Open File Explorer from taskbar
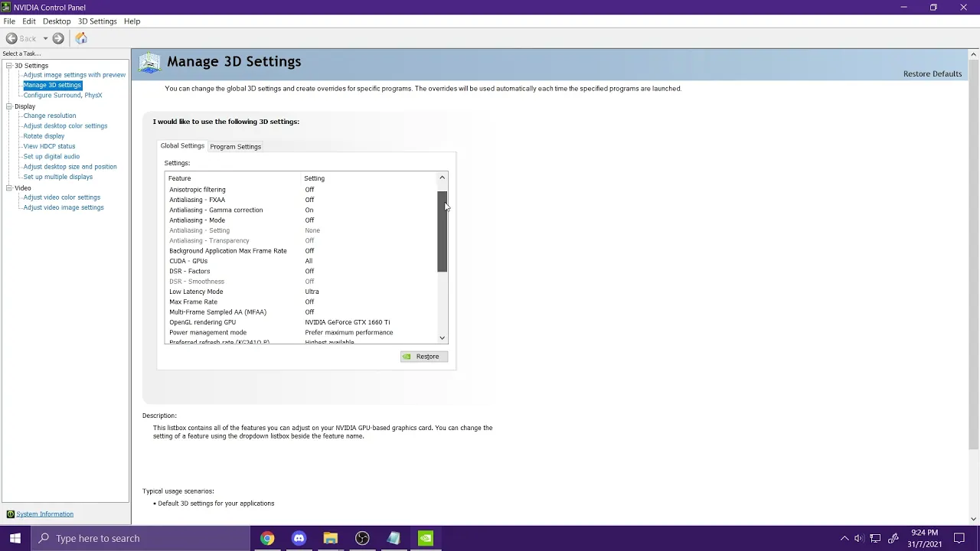Image resolution: width=980 pixels, height=551 pixels. [x=330, y=538]
